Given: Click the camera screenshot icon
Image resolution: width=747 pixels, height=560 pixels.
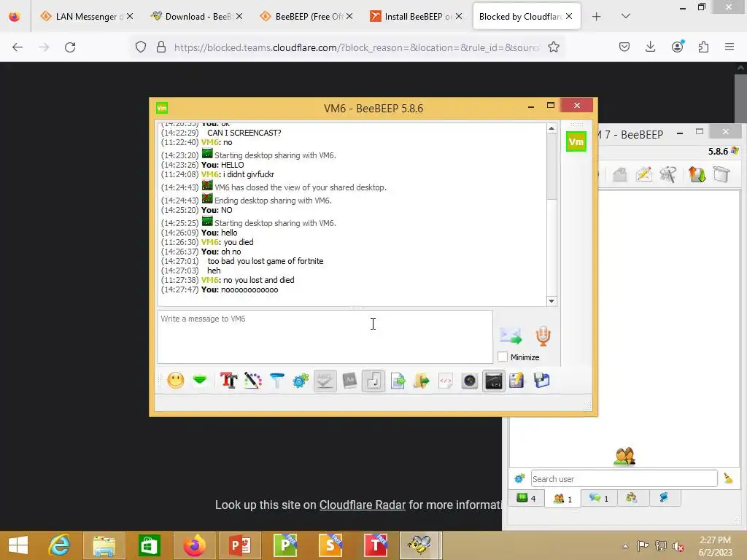Looking at the screenshot, I should [469, 381].
